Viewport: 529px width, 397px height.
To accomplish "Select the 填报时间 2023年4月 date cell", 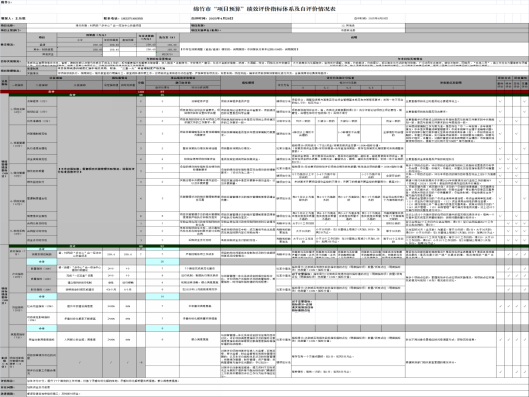I will (x=212, y=18).
